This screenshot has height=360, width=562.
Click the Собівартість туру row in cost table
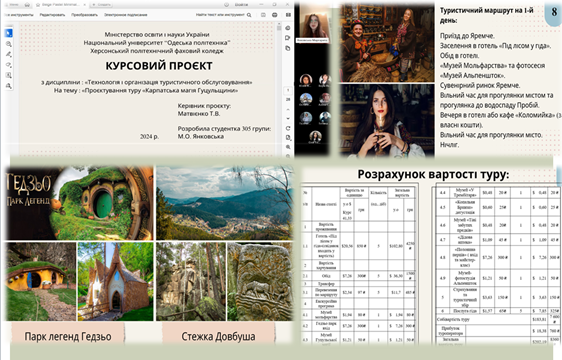click(x=498, y=319)
